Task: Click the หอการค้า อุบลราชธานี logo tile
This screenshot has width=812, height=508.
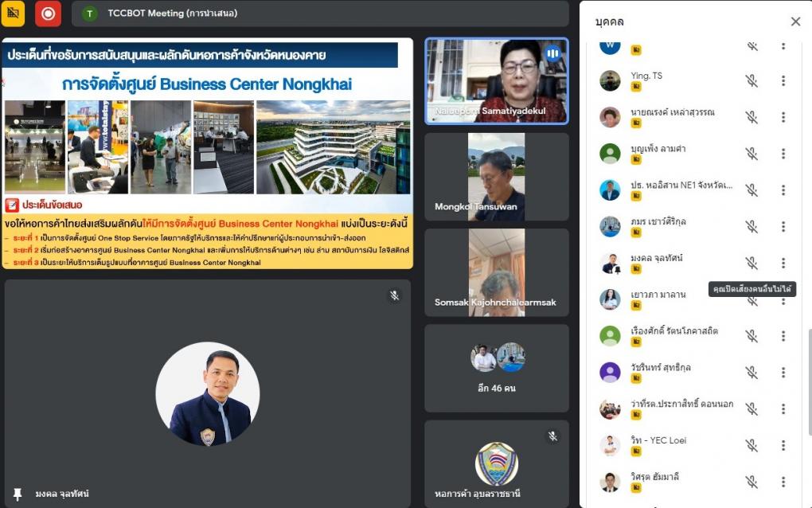Action: pyautogui.click(x=497, y=464)
